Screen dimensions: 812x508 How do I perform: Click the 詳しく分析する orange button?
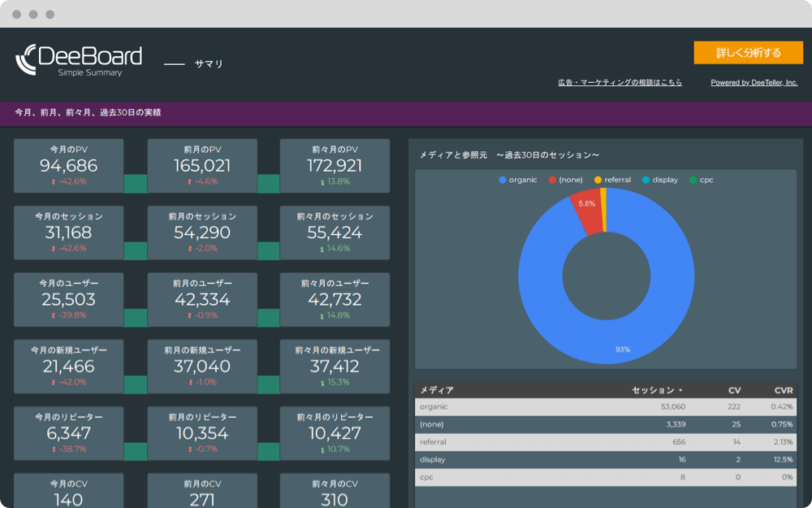coord(748,53)
